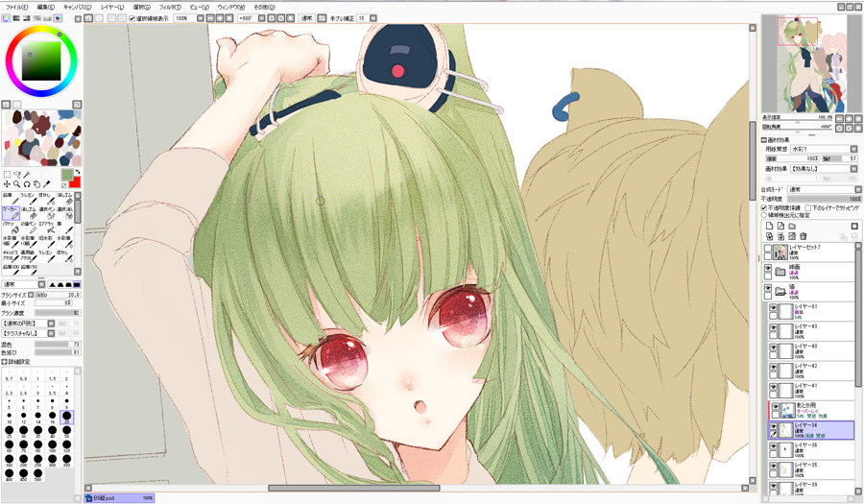Image resolution: width=864 pixels, height=504 pixels.
Task: Create a new linework layer
Action: [780, 226]
